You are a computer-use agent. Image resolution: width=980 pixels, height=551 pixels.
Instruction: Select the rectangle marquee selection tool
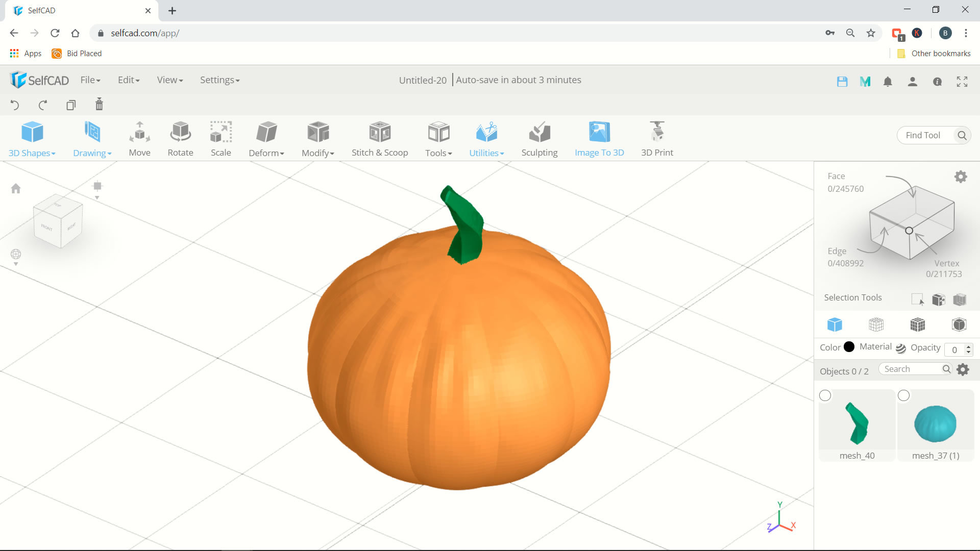pyautogui.click(x=917, y=300)
